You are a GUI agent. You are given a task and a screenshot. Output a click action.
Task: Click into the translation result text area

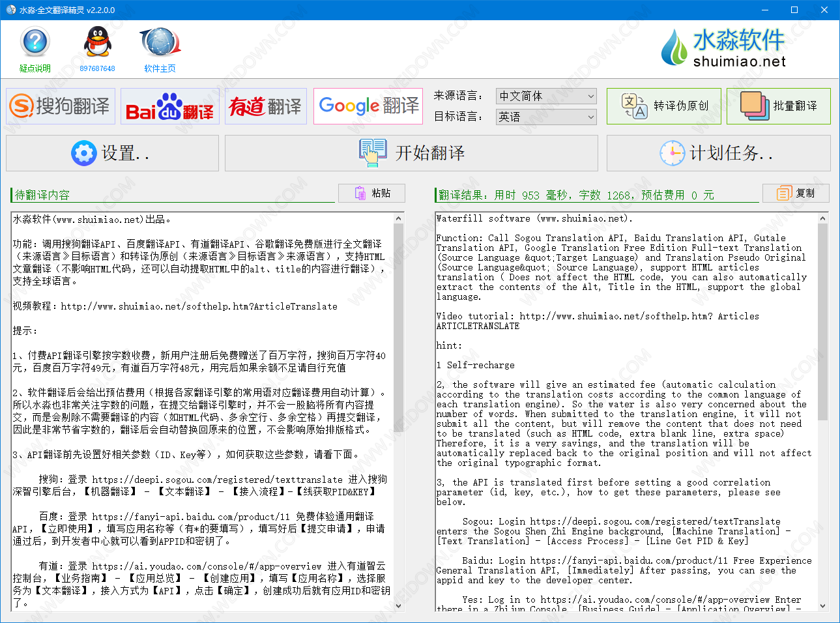(x=626, y=412)
